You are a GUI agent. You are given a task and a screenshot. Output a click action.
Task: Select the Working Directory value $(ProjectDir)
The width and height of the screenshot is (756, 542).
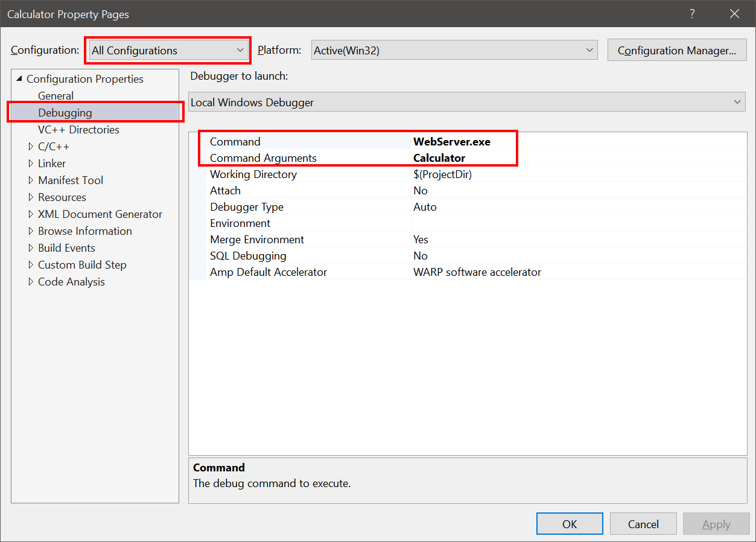click(442, 174)
